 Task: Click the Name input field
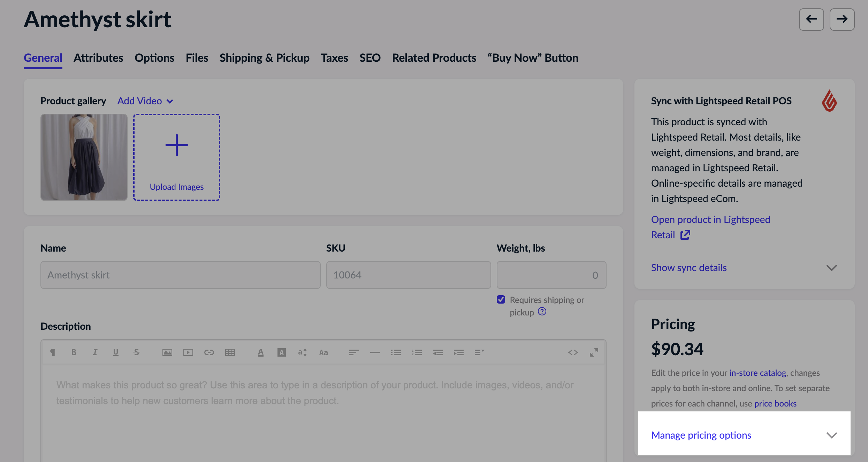pos(181,275)
